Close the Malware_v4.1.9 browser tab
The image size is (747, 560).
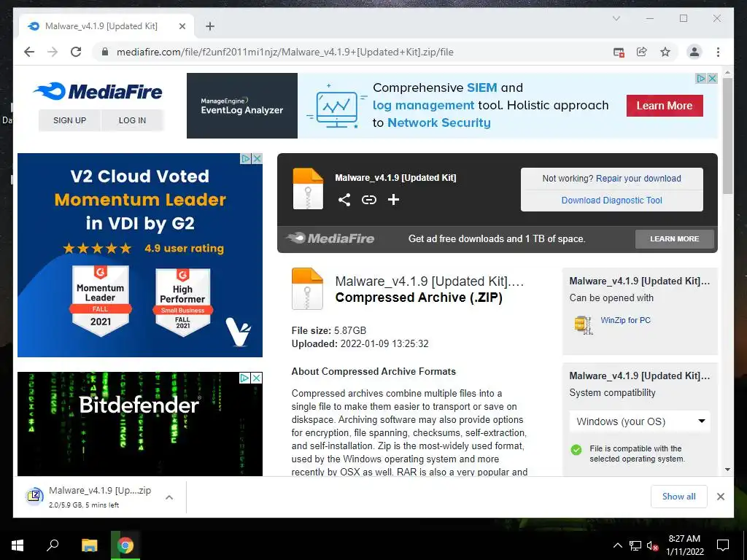coord(182,26)
